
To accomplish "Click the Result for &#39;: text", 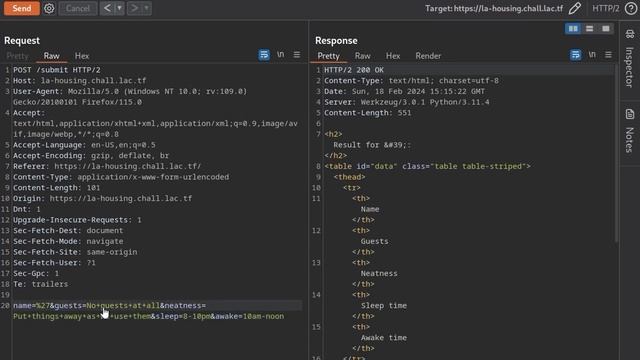I will pyautogui.click(x=372, y=145).
